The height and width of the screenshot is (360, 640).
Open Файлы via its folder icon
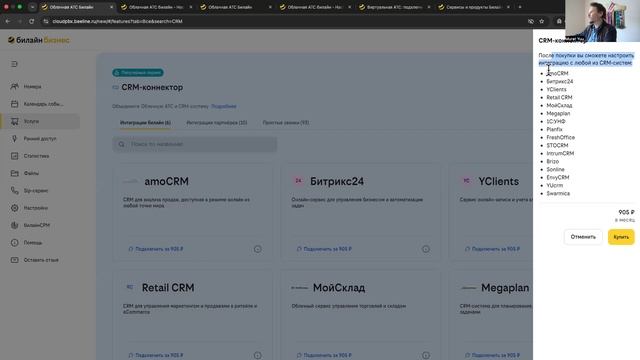pyautogui.click(x=14, y=173)
